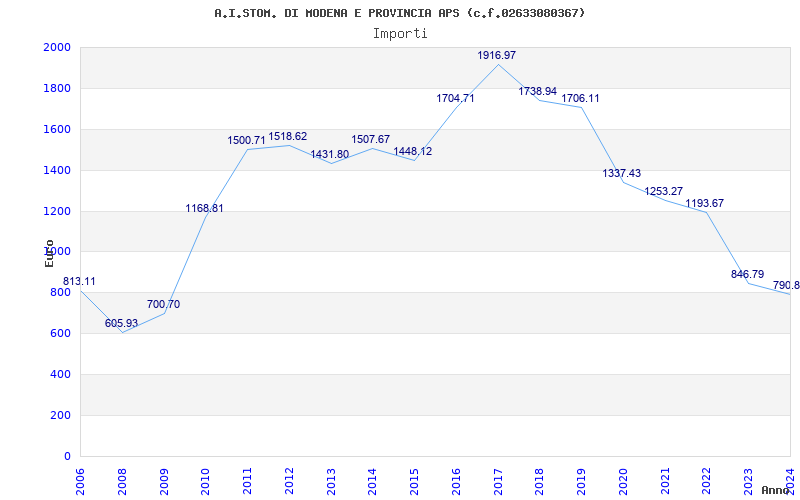The width and height of the screenshot is (800, 500).
Task: Select x-axis year 2022
Action: point(707,482)
